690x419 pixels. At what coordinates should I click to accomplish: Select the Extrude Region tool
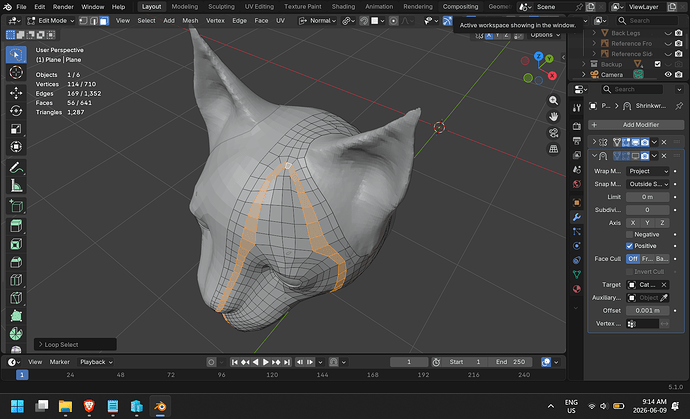coord(16,226)
